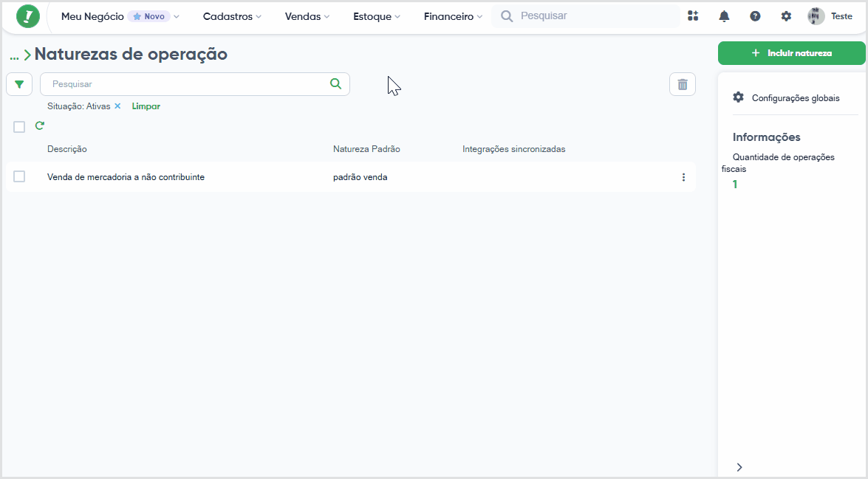The height and width of the screenshot is (479, 868).
Task: Click the top bar search magnifier icon
Action: pyautogui.click(x=507, y=16)
